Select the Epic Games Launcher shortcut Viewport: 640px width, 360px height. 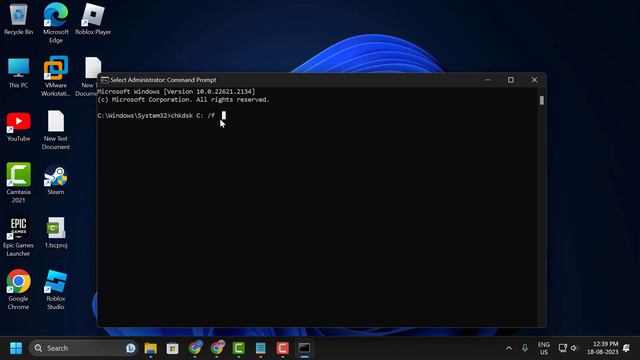pyautogui.click(x=18, y=237)
